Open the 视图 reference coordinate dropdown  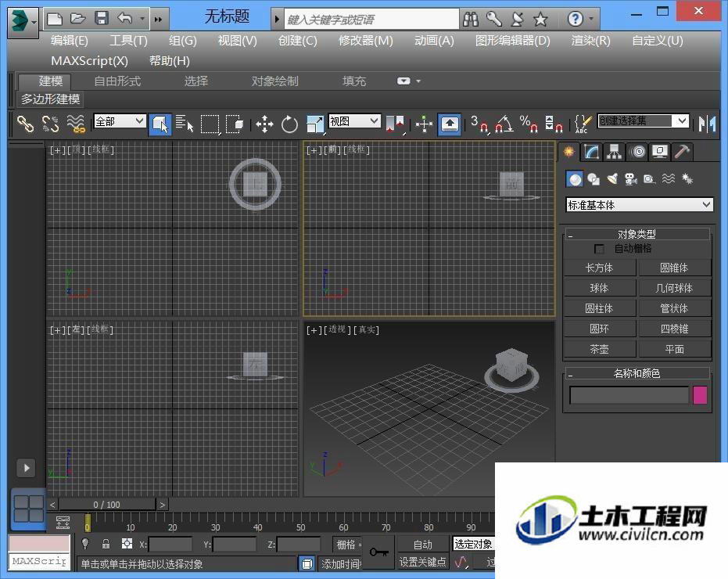[355, 121]
